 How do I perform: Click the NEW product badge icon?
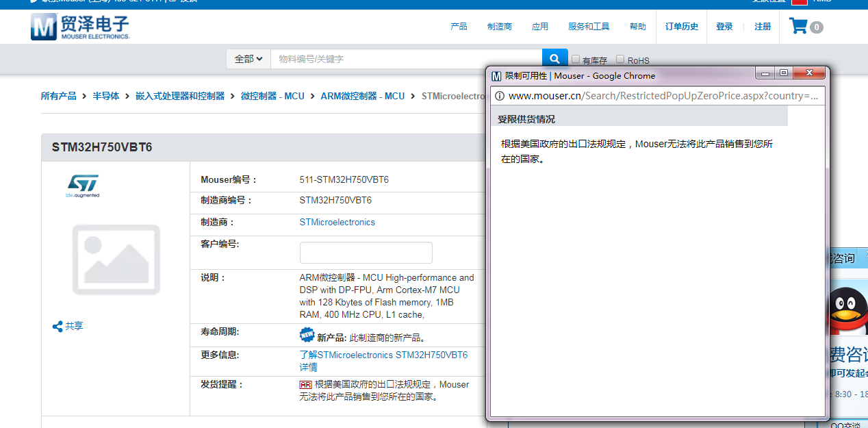click(307, 335)
